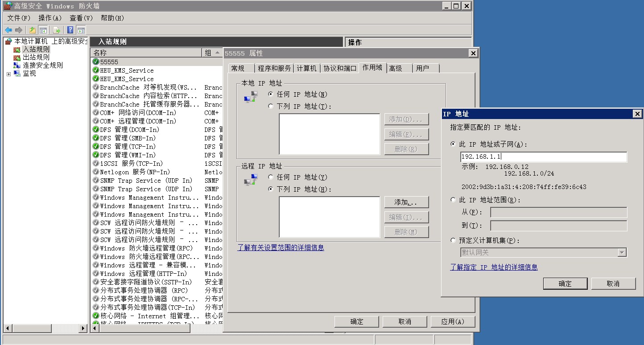Click 确定 in the 55555 属性 dialog
This screenshot has height=345, width=644.
pos(357,322)
